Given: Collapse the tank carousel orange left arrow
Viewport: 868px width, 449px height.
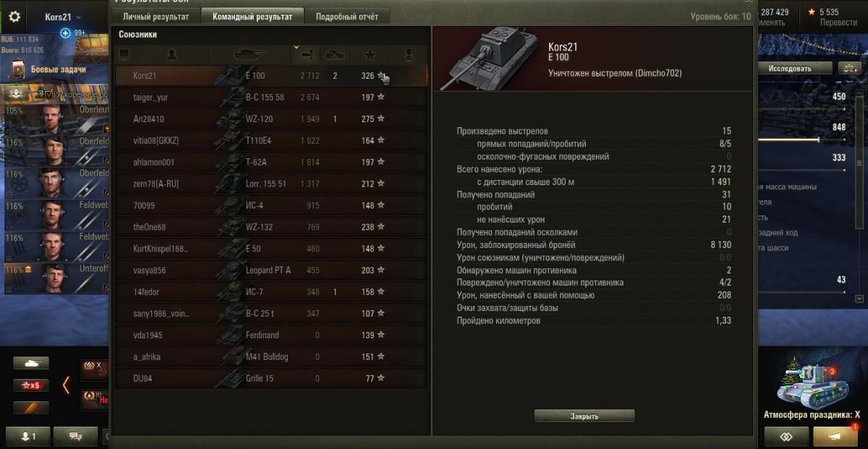Looking at the screenshot, I should click(66, 385).
